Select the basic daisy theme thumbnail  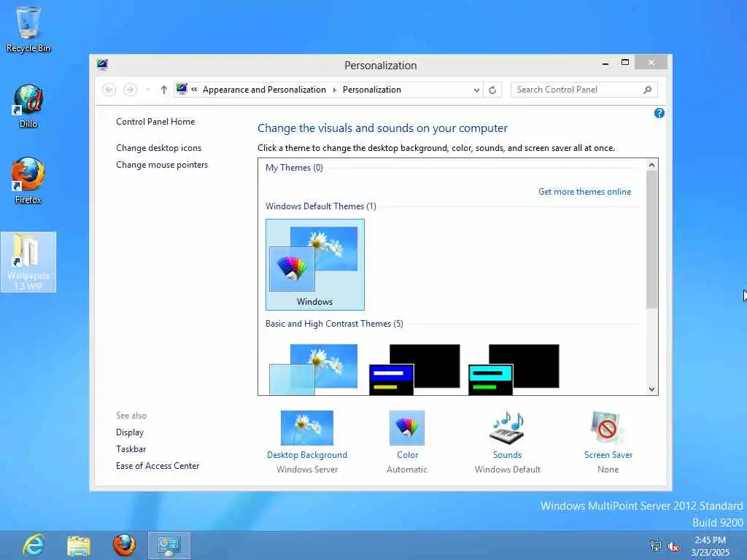[313, 369]
